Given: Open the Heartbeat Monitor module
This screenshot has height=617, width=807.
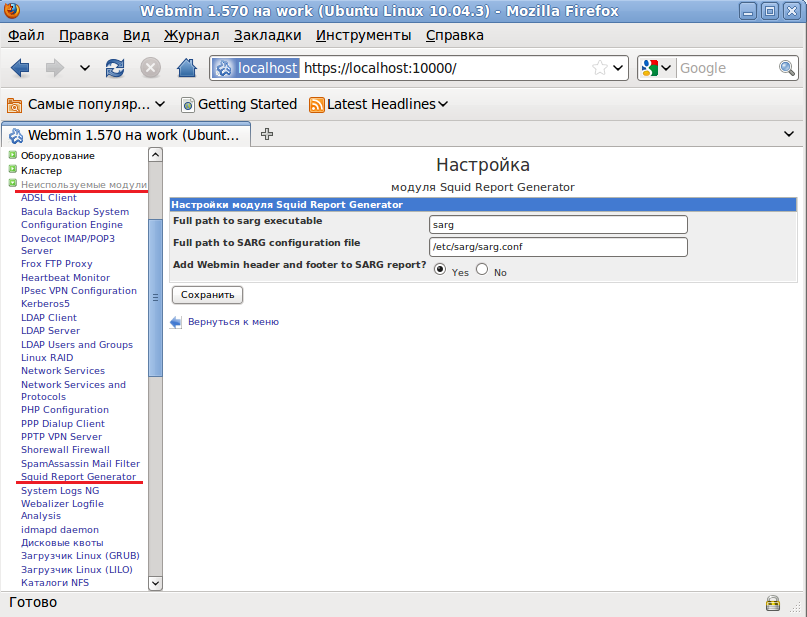Looking at the screenshot, I should 65,277.
